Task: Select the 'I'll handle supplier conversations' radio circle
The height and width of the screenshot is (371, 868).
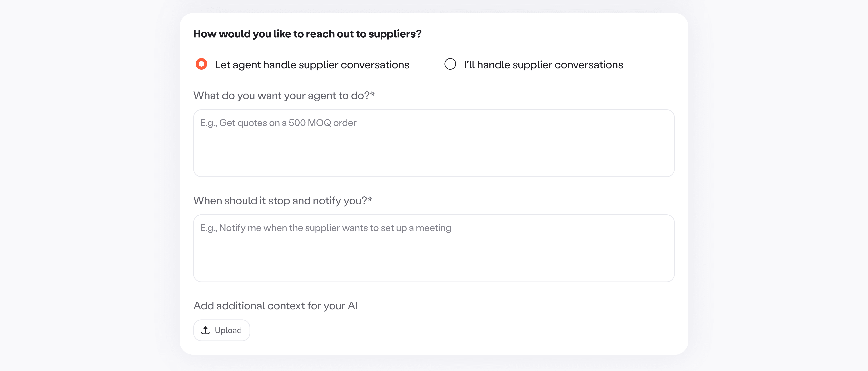Action: (x=450, y=64)
